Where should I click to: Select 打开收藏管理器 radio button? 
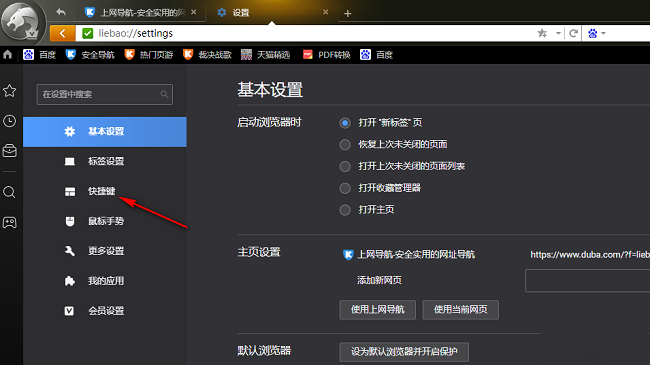click(x=345, y=188)
